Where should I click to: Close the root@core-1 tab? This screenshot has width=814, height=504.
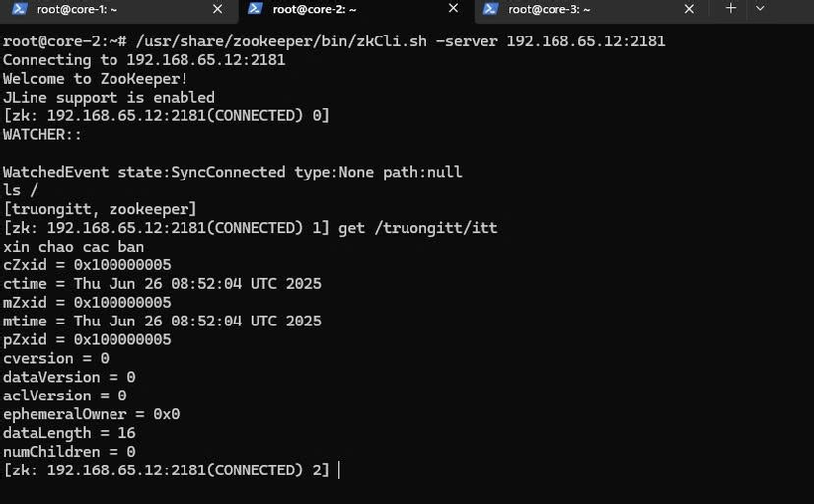217,9
